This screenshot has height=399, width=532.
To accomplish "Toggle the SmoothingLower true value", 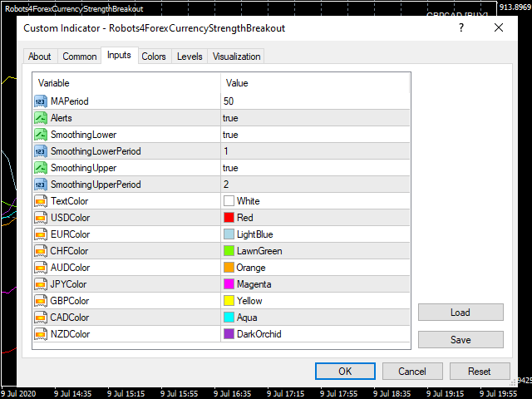I will 230,135.
